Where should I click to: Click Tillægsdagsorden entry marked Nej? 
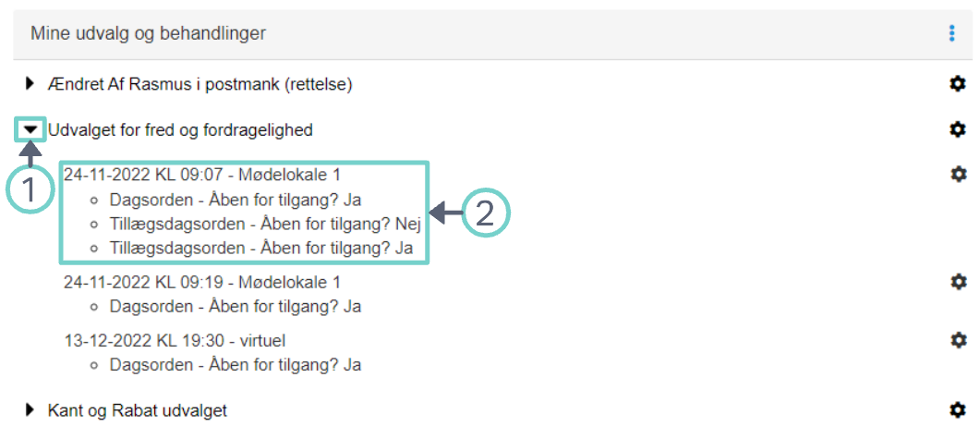click(265, 225)
